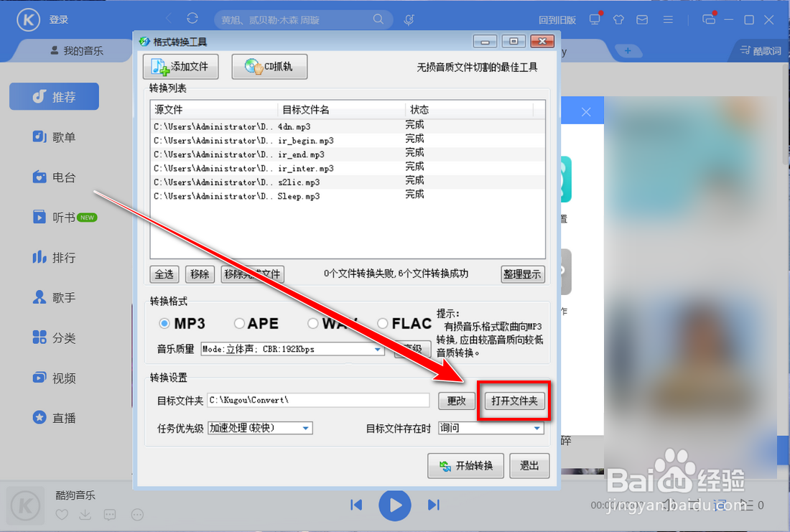
Task: Open 目标文件存在时 dropdown
Action: point(491,428)
